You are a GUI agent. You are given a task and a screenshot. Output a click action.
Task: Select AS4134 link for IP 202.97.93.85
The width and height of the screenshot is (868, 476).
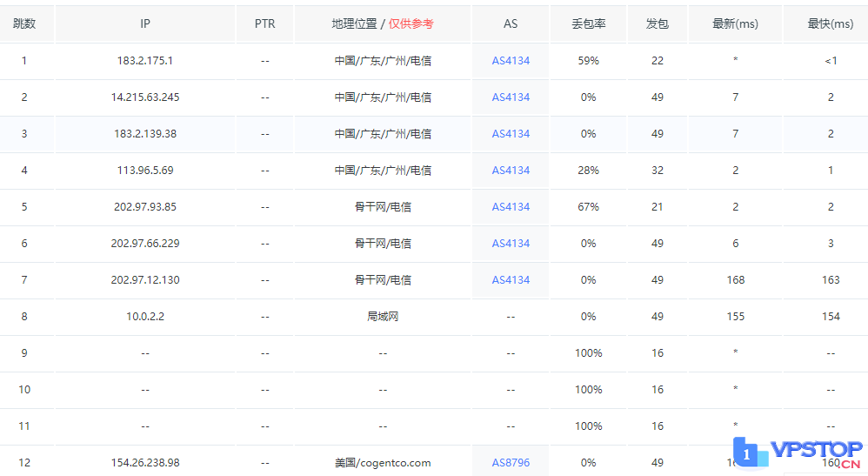tap(511, 207)
